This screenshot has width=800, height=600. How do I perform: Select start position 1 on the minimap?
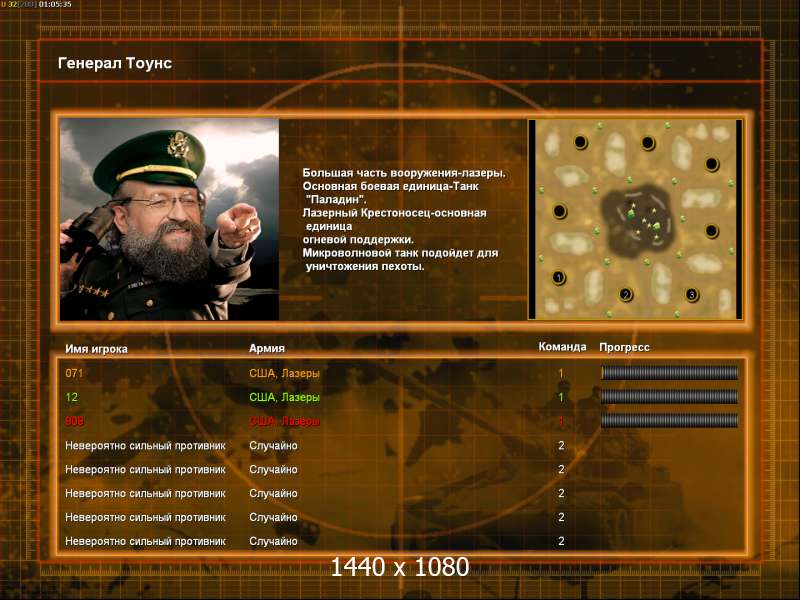tap(559, 278)
